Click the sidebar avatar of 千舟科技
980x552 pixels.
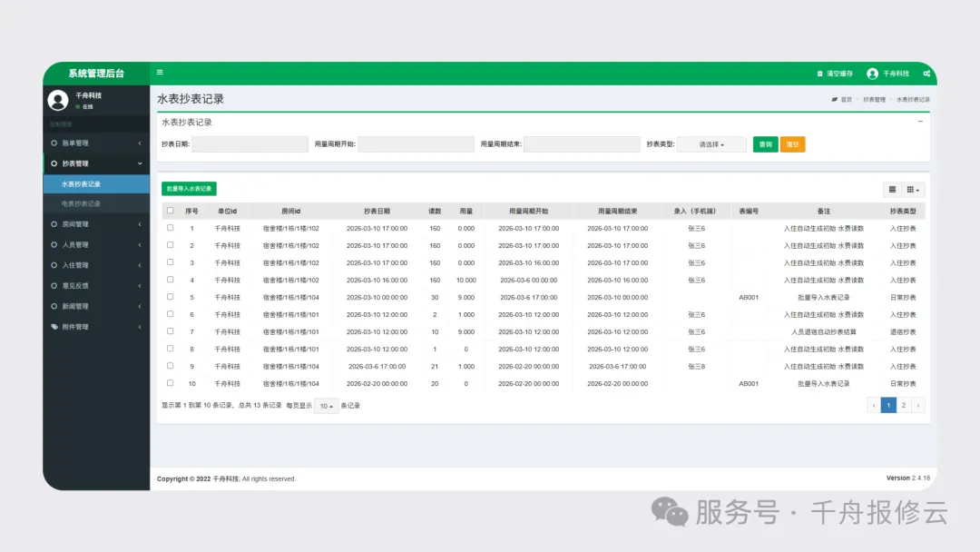(x=57, y=100)
